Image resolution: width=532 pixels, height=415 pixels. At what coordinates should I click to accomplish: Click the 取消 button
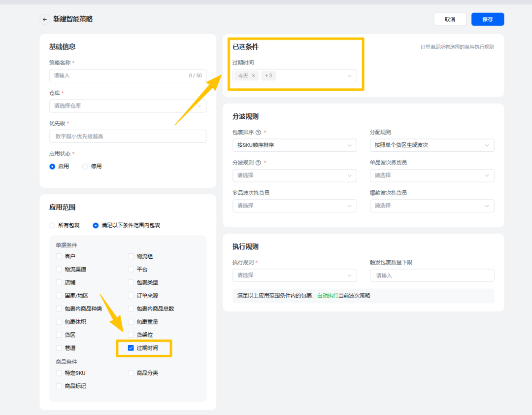(450, 19)
